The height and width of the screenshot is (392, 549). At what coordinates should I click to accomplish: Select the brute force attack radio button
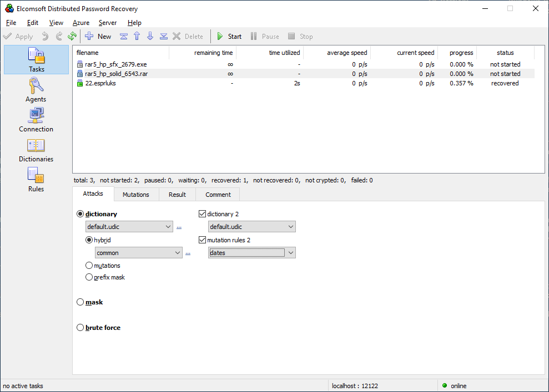(x=80, y=327)
